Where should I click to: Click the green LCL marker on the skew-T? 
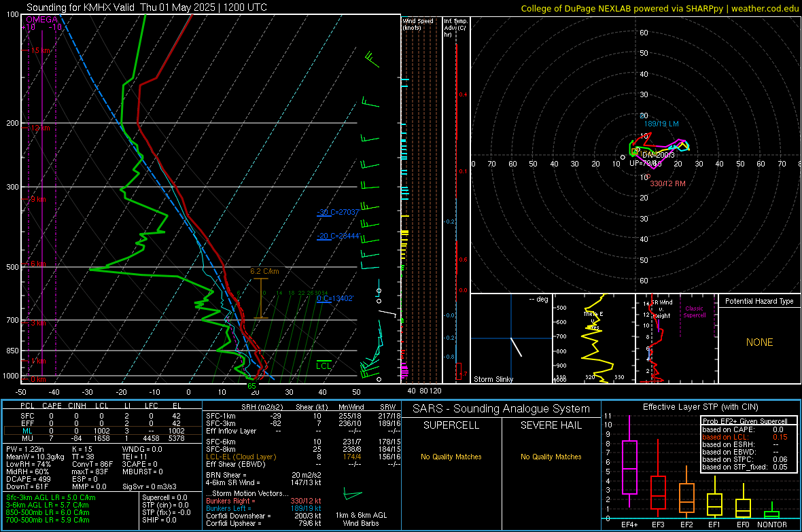pyautogui.click(x=324, y=366)
